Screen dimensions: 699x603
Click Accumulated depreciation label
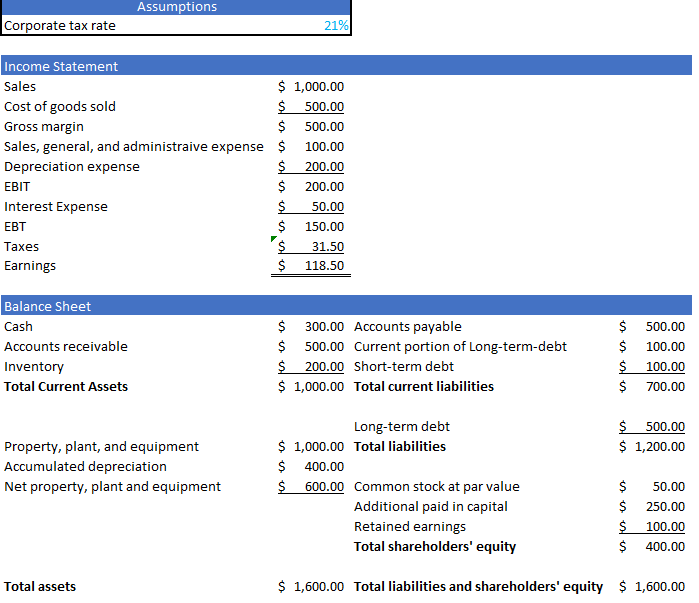(x=85, y=467)
